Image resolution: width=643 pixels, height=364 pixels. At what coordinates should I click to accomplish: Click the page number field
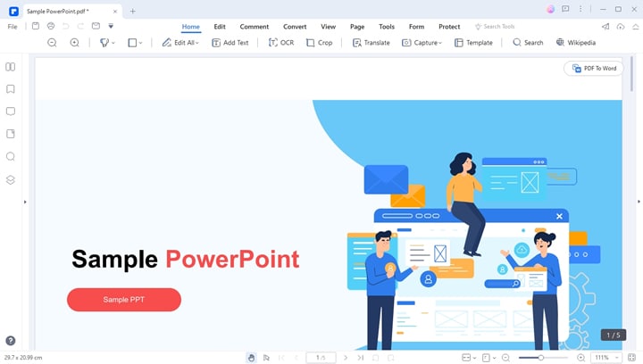321,358
